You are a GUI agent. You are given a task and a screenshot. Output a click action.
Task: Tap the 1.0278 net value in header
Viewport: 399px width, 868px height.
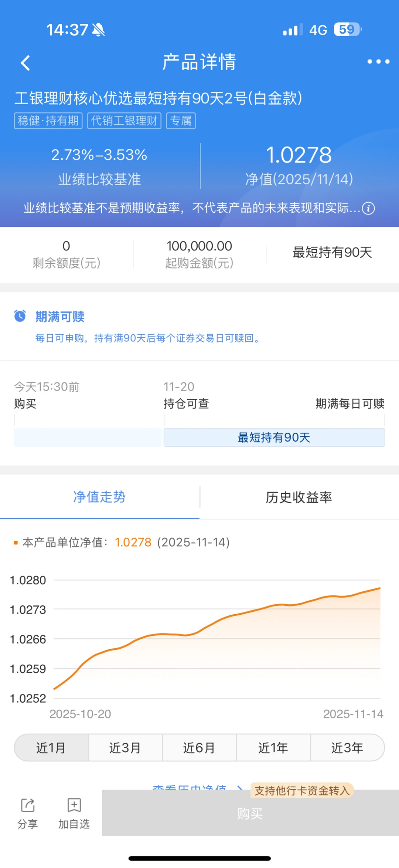(x=299, y=155)
